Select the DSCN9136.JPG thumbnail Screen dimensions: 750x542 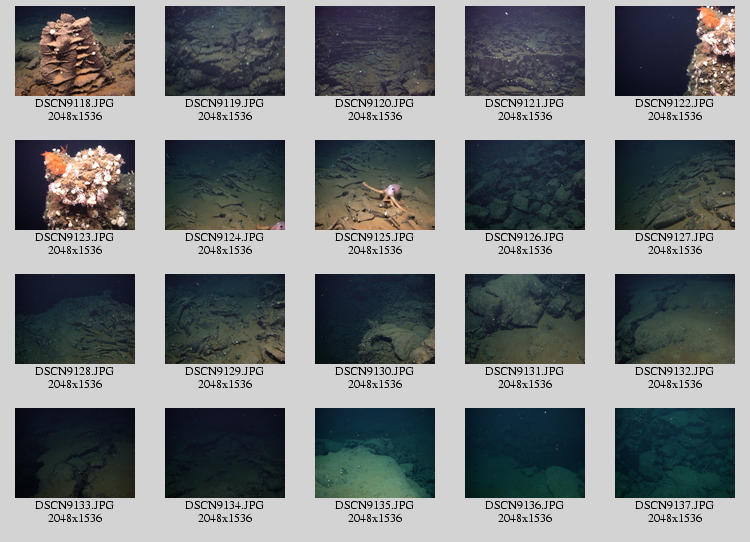click(525, 453)
